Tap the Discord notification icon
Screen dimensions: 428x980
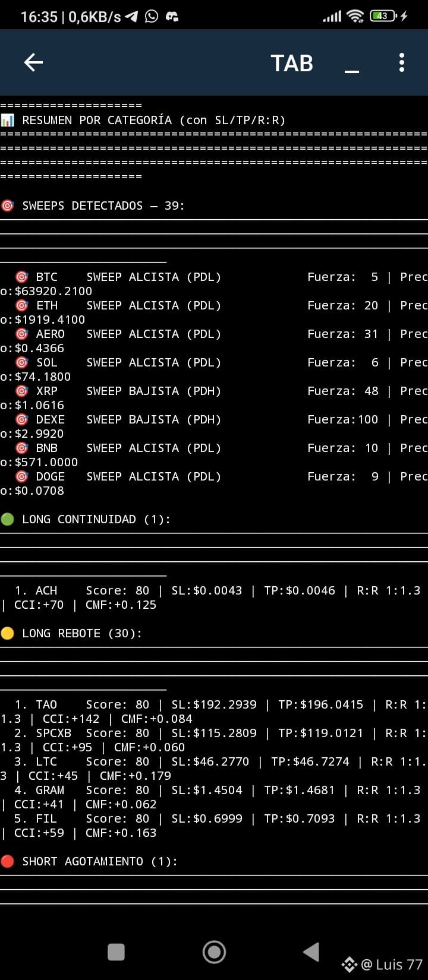[172, 17]
